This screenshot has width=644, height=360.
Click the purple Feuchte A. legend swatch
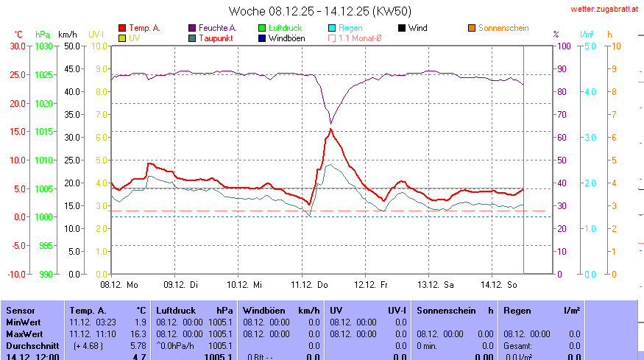coord(193,28)
